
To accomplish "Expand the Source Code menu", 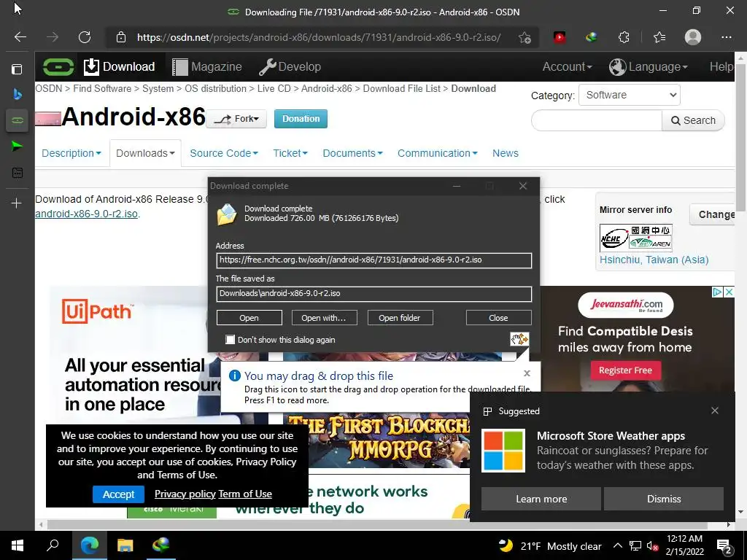I will [x=224, y=153].
